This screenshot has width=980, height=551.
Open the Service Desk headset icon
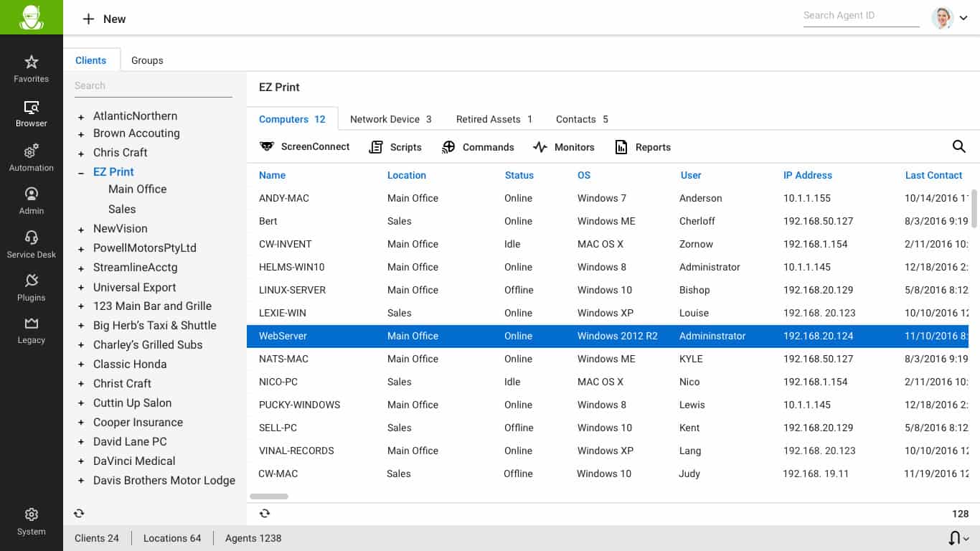[32, 237]
